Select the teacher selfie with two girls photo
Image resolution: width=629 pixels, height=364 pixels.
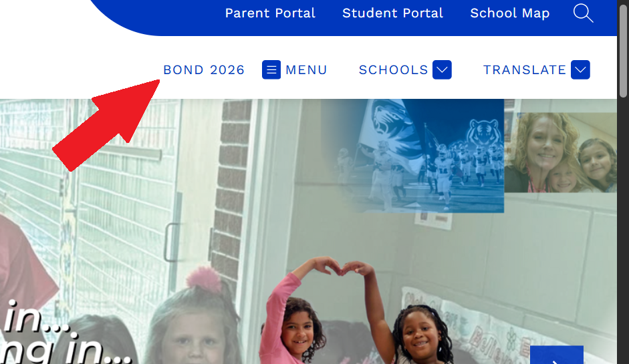560,152
